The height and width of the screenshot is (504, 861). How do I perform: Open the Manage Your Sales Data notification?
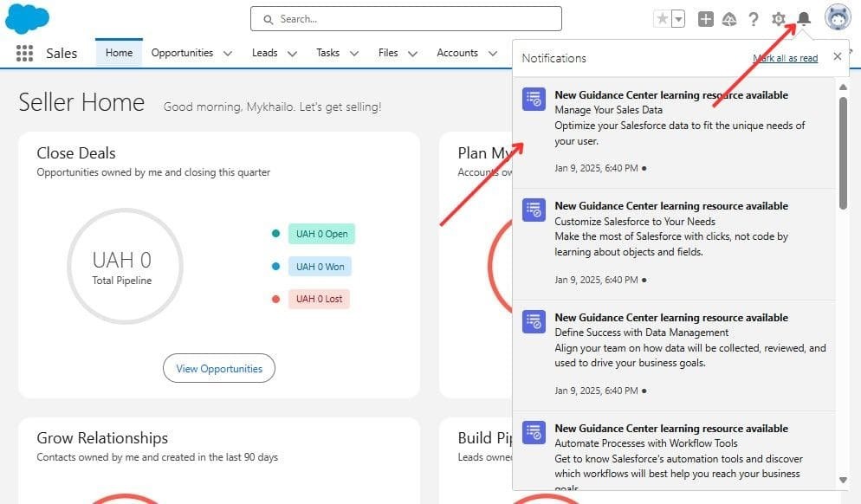(674, 132)
